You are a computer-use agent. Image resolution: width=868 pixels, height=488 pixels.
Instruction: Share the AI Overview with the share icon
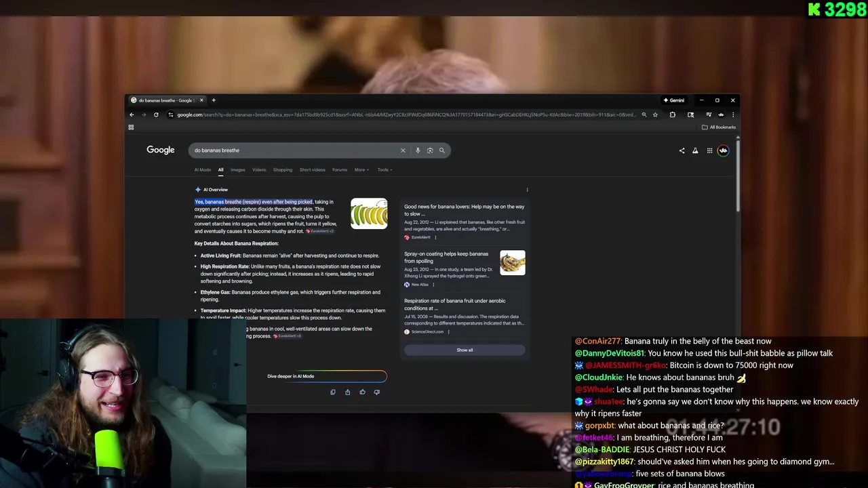[348, 392]
